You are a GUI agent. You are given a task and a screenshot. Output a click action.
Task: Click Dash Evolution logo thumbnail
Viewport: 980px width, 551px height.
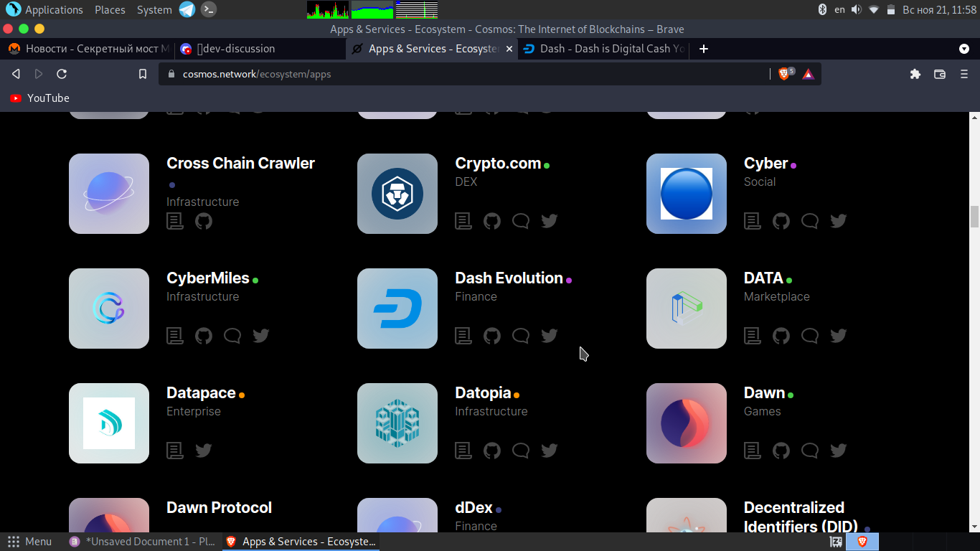tap(397, 309)
